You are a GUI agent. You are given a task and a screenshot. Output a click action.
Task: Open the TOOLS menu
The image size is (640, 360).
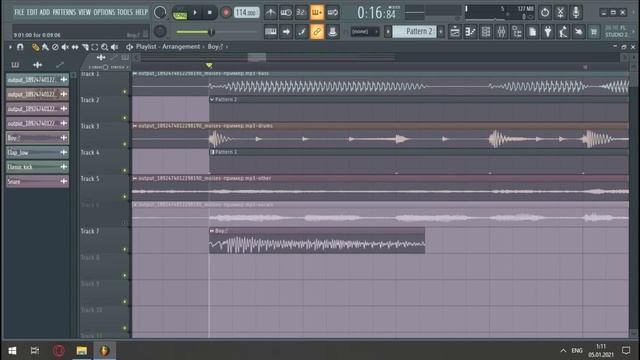(125, 12)
